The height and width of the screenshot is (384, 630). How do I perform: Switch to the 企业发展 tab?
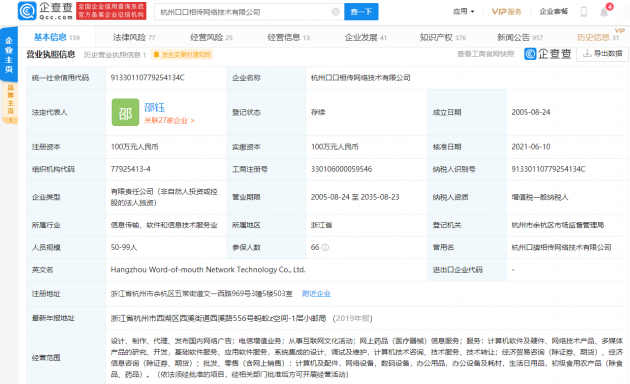[x=366, y=37]
